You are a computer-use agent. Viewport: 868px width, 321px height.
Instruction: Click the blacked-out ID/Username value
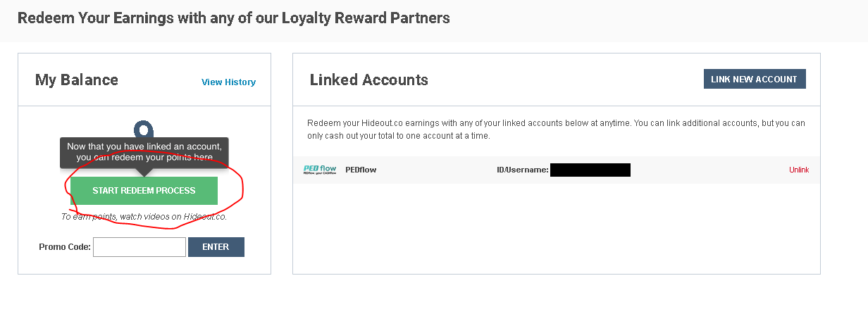pos(590,170)
